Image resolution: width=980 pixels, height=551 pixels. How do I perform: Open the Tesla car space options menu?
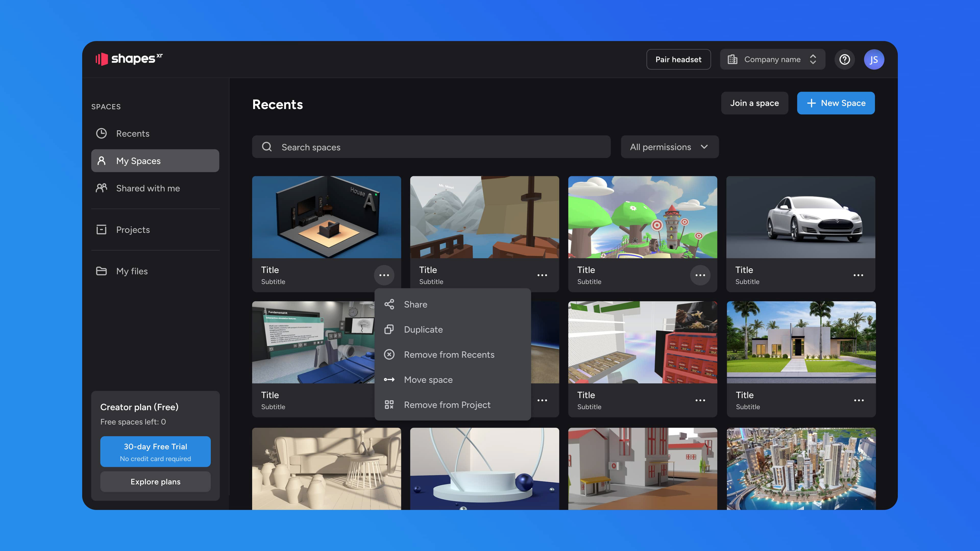click(858, 275)
